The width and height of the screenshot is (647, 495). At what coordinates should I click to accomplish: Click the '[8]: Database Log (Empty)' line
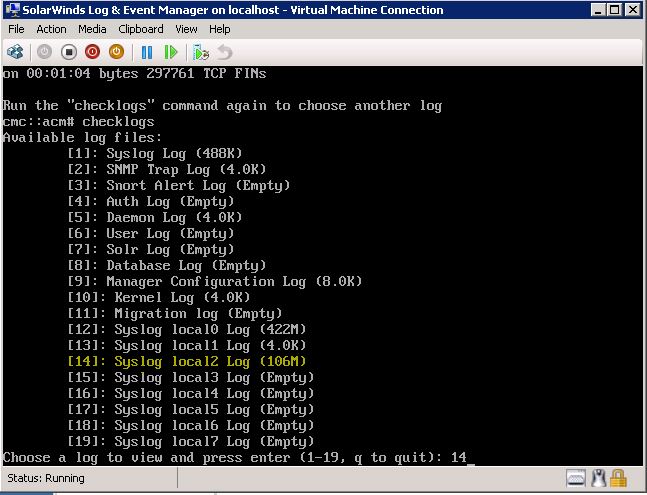click(167, 266)
